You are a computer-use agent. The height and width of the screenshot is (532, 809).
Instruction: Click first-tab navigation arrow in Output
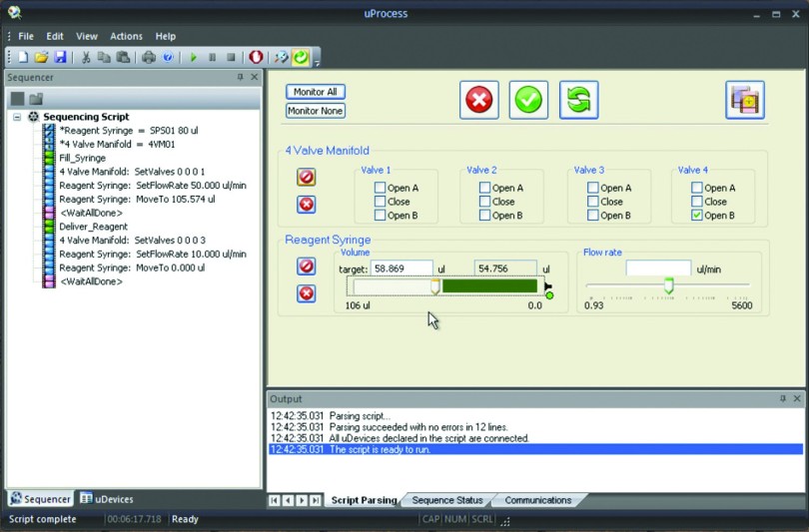tap(275, 500)
